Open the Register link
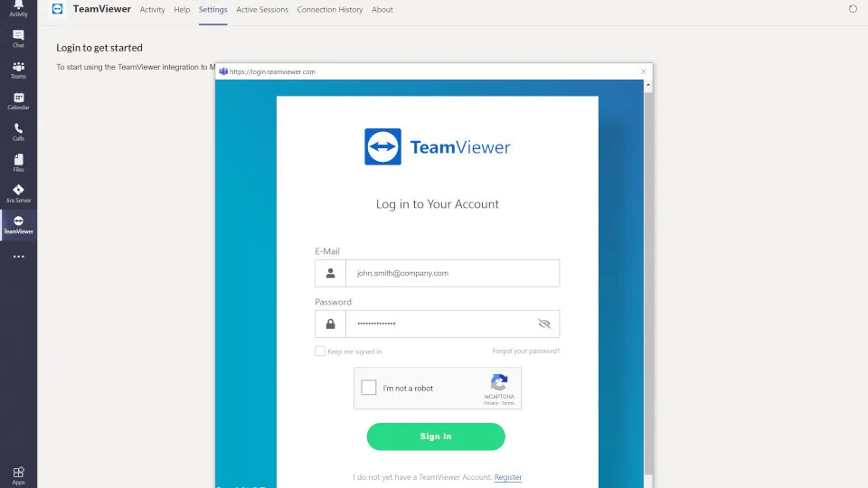868x488 pixels. [x=507, y=477]
